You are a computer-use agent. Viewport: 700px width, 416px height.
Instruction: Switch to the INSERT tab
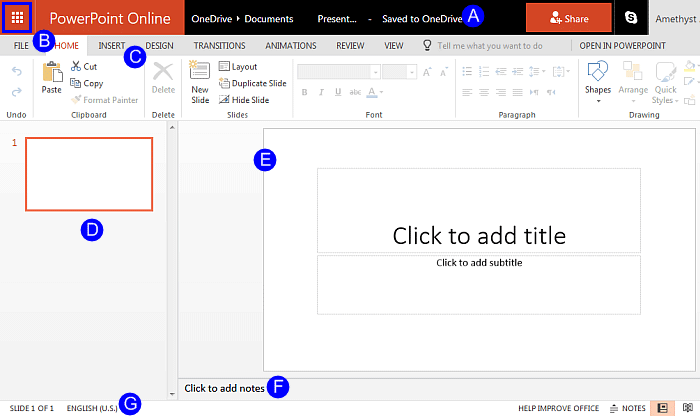[112, 46]
